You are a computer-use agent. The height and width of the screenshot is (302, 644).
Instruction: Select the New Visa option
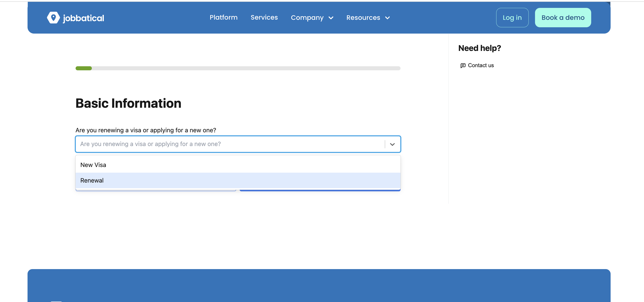(x=93, y=165)
